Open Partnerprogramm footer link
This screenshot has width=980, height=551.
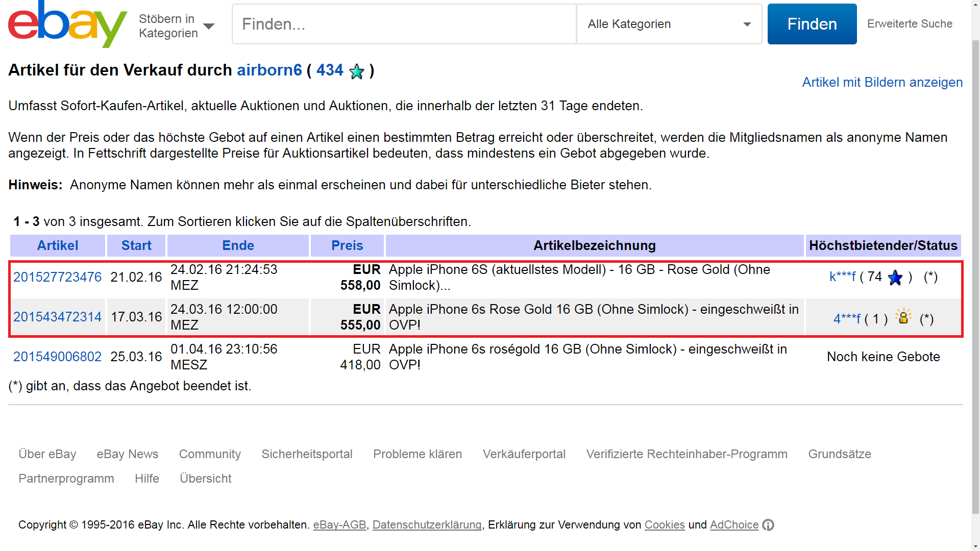click(66, 479)
